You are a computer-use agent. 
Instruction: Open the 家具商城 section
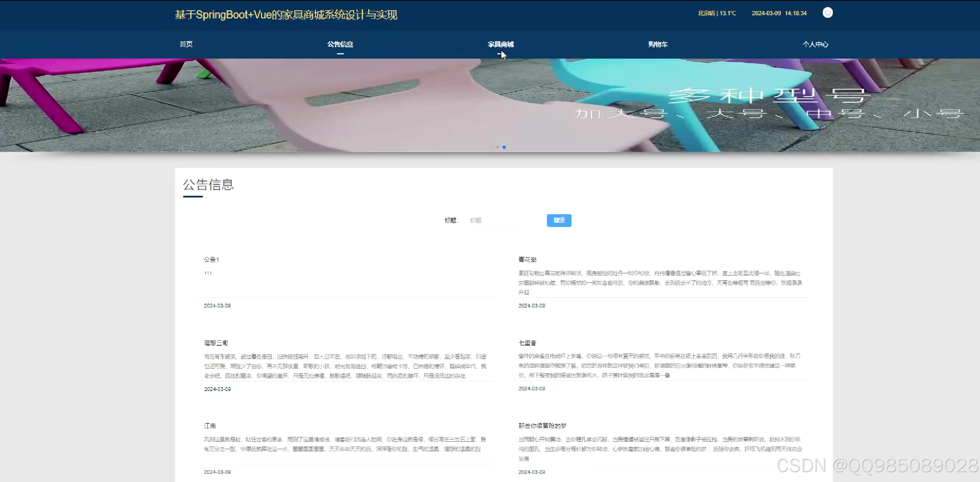pyautogui.click(x=501, y=44)
